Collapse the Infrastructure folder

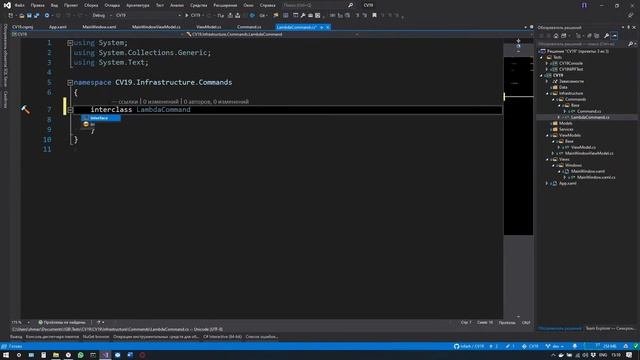(x=547, y=93)
